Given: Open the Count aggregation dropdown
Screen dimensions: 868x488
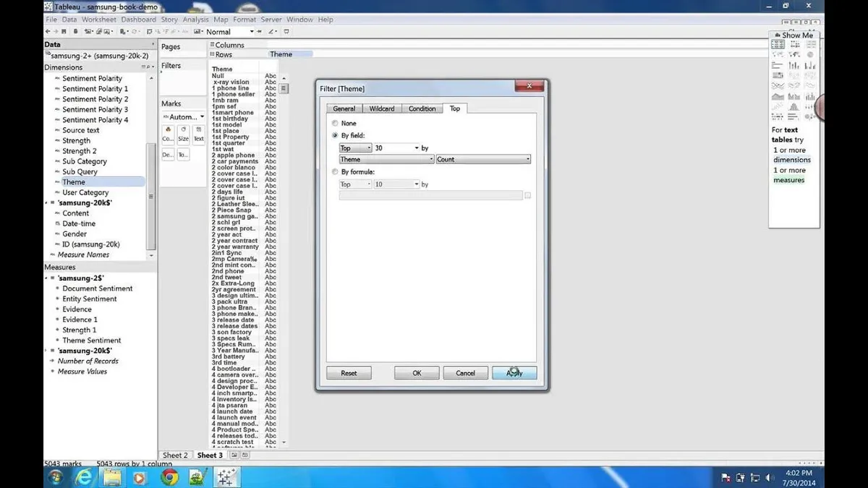Looking at the screenshot, I should pos(483,159).
